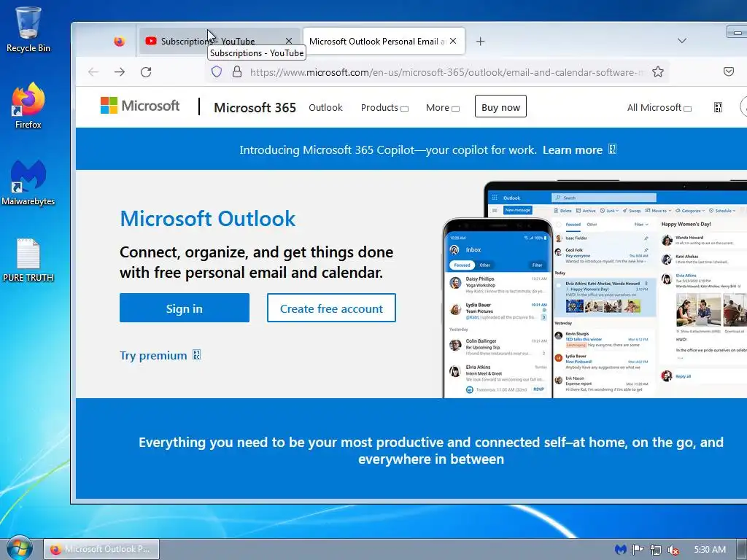Click Create free account button
Screen dimensions: 747x560
tap(331, 308)
